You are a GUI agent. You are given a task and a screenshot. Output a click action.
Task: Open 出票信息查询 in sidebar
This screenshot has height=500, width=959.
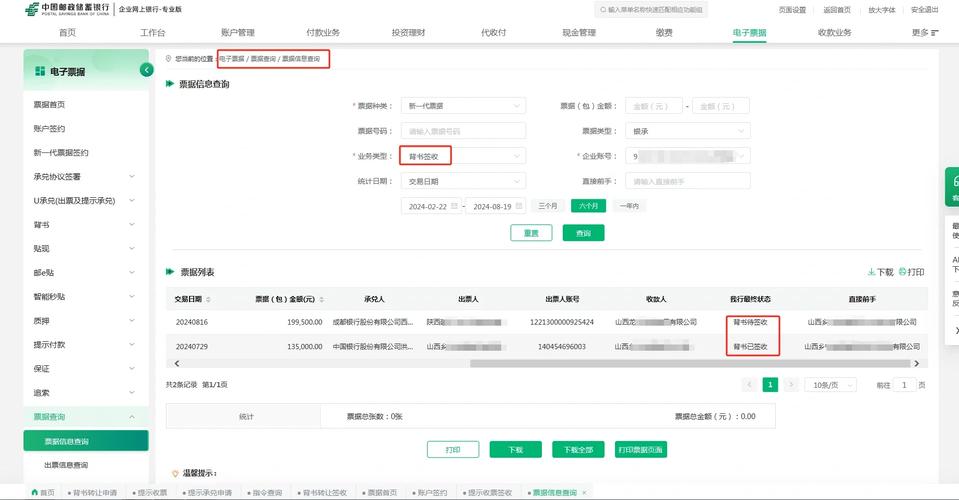pyautogui.click(x=66, y=465)
